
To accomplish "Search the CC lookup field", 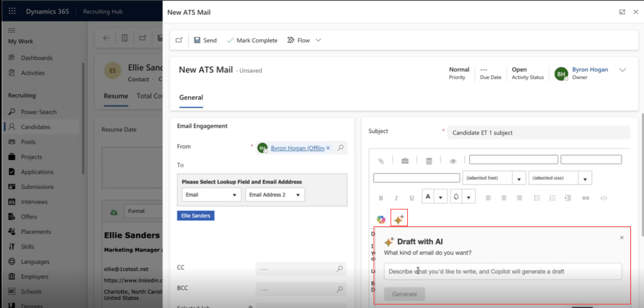I will click(x=340, y=268).
